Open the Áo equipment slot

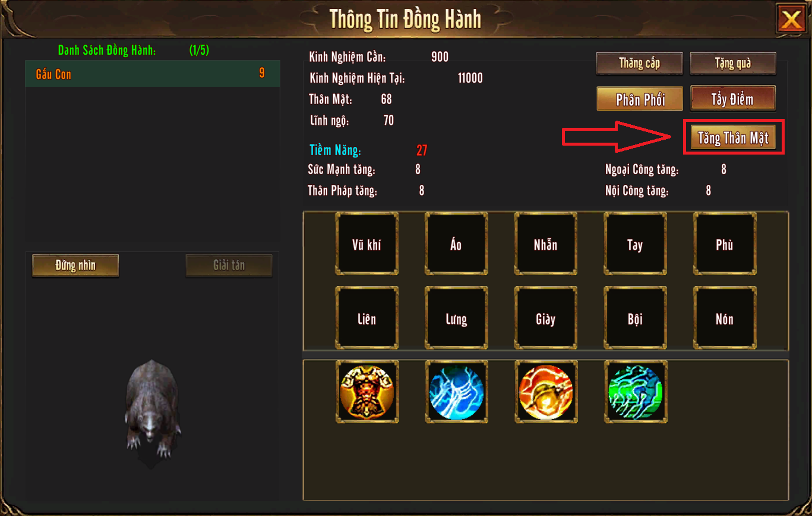[x=456, y=244]
